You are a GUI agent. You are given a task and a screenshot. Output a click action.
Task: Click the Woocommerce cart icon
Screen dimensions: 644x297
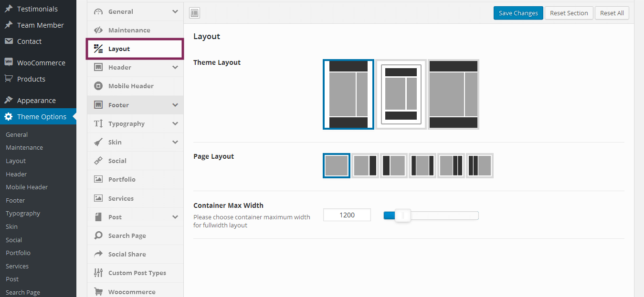click(98, 292)
